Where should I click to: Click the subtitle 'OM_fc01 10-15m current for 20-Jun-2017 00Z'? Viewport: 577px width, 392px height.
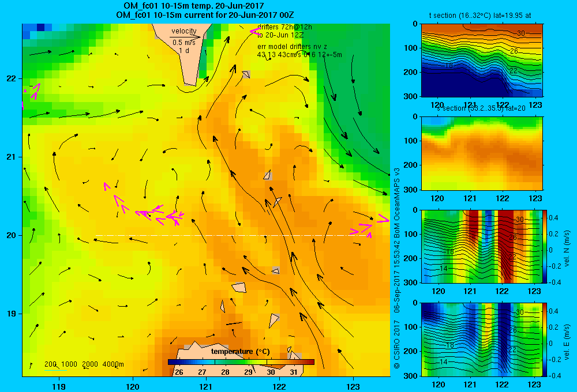205,15
